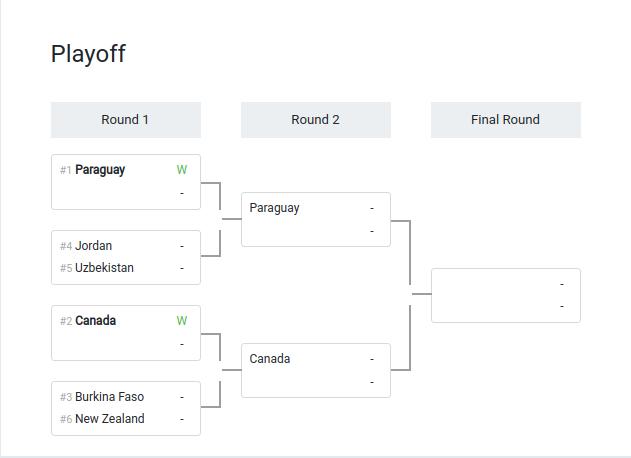631x458 pixels.
Task: Click the #6 seed label
Action: coord(66,419)
